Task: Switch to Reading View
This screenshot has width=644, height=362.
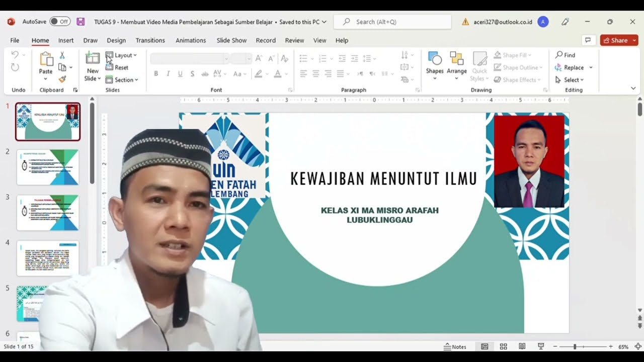Action: click(x=522, y=346)
